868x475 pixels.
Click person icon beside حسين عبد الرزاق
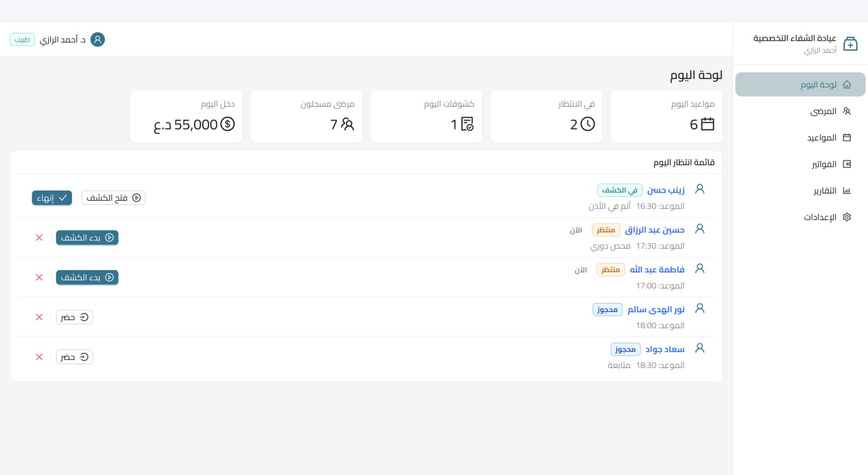700,229
